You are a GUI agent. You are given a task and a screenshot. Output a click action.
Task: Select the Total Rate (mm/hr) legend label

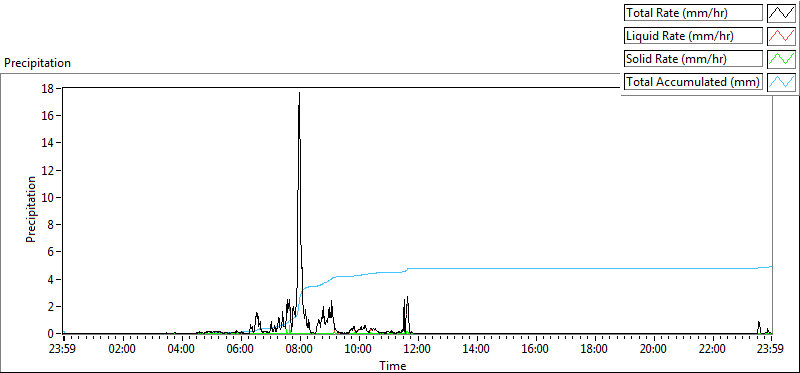[x=693, y=13]
